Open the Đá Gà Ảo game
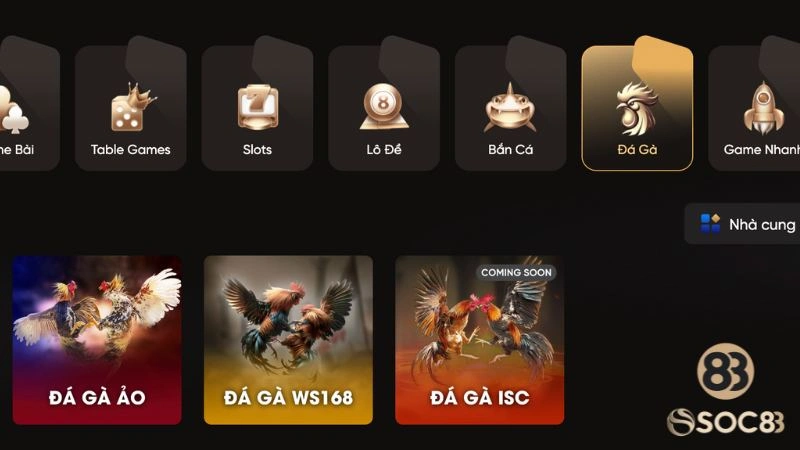The height and width of the screenshot is (450, 800). click(97, 340)
